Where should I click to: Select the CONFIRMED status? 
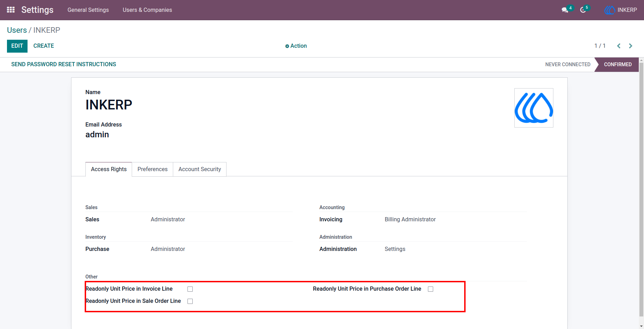(x=618, y=64)
